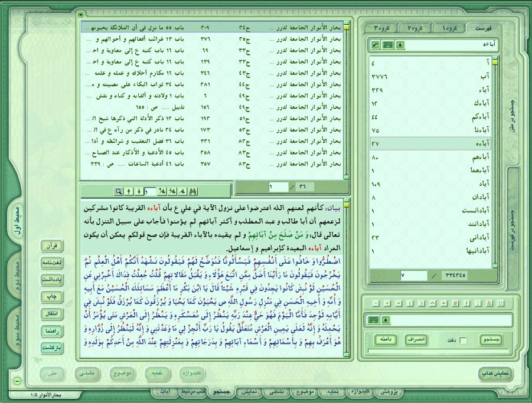
Task: Click the index position field beside ۳۳٤۳٤٥
Action: point(413,275)
